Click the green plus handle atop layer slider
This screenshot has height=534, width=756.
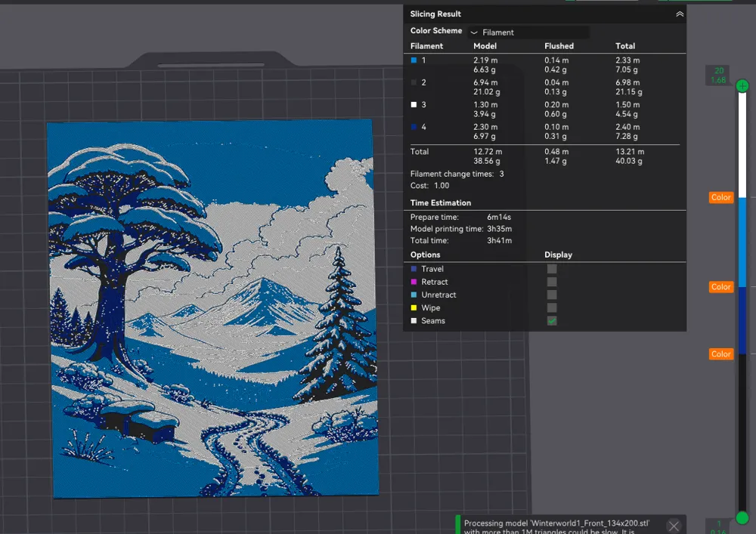coord(742,86)
